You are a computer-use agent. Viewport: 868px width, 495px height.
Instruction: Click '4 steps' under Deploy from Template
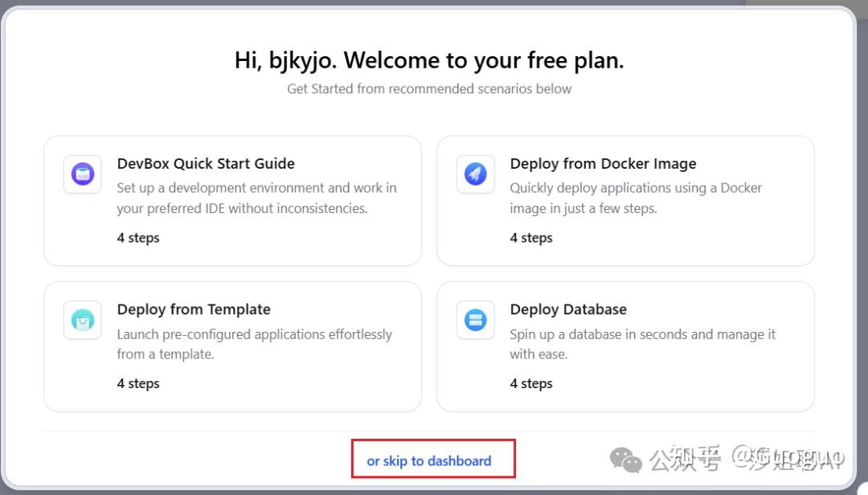tap(138, 383)
